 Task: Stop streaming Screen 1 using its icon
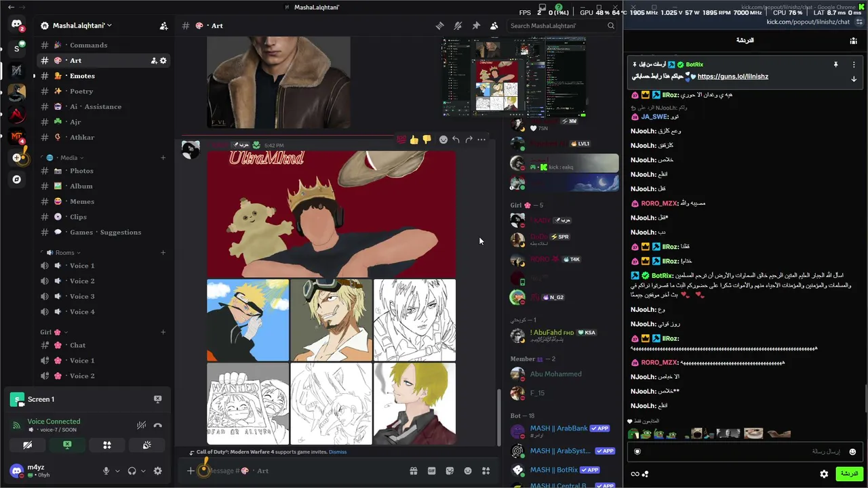tap(157, 399)
